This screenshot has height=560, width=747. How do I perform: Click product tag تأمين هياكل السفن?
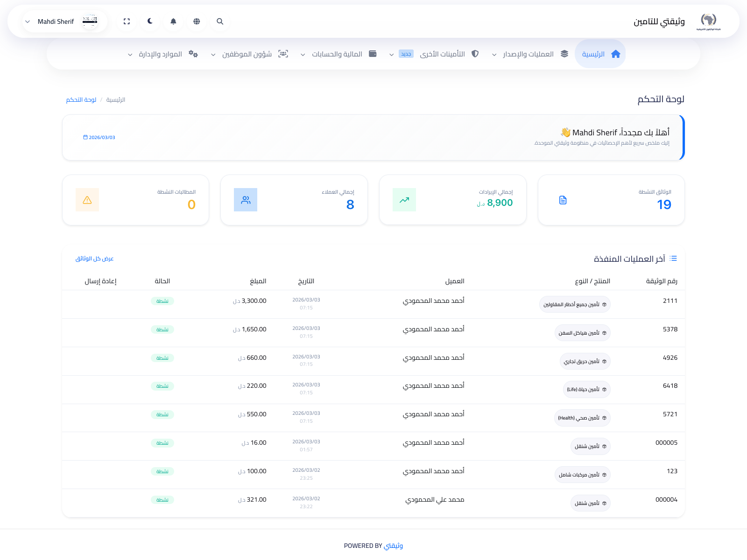click(582, 333)
